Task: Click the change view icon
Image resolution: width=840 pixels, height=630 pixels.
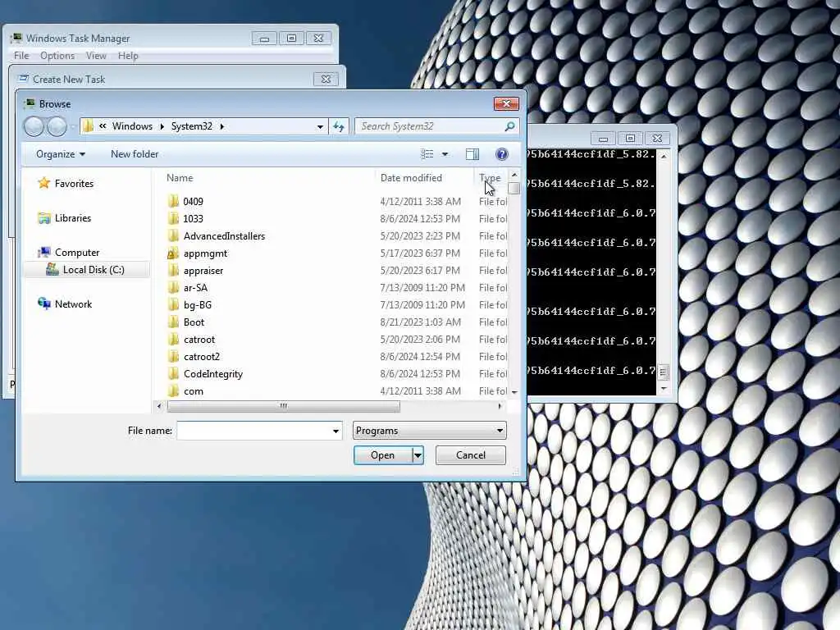Action: tap(427, 154)
